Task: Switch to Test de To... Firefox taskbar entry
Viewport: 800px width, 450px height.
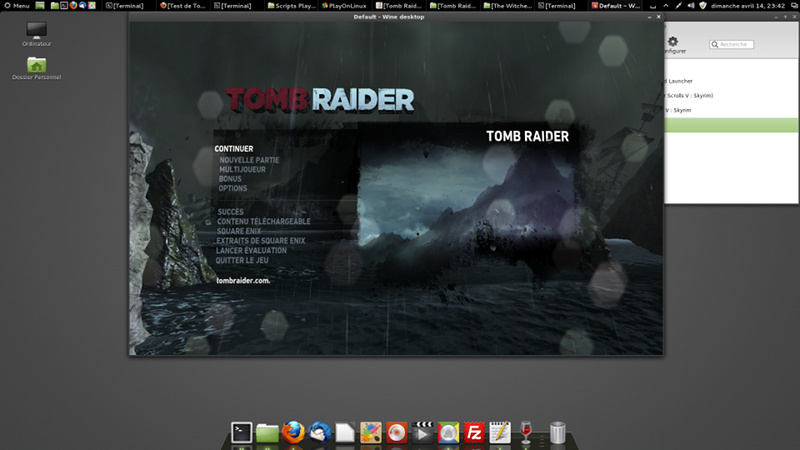Action: point(183,6)
